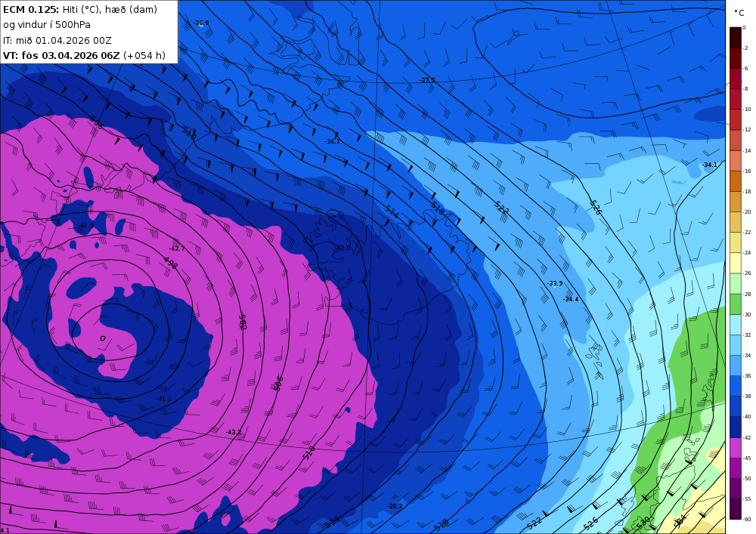Click the darkest maroon legend swatch between 0 and -2
This screenshot has height=534, width=756.
coord(736,38)
